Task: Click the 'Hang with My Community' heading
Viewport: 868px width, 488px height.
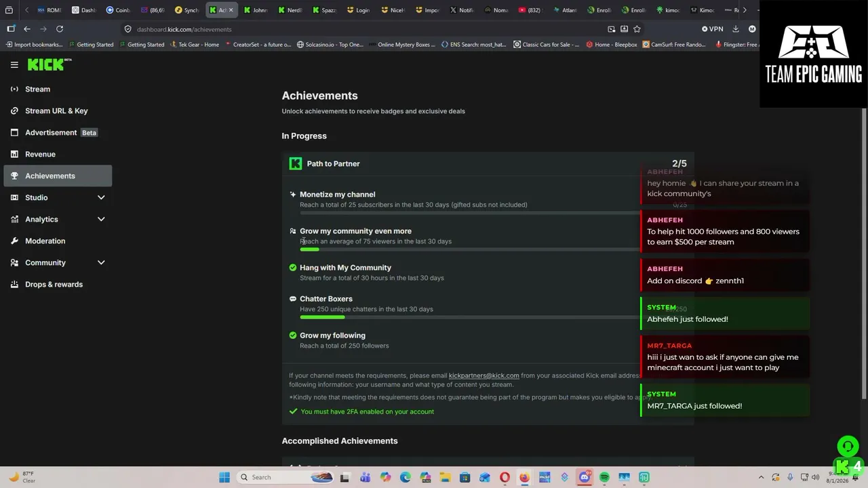Action: click(x=345, y=268)
